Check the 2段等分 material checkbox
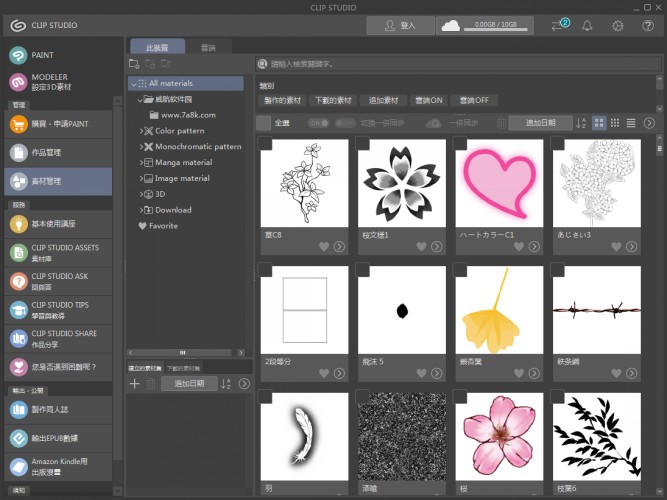Image resolution: width=667 pixels, height=500 pixels. coord(265,270)
